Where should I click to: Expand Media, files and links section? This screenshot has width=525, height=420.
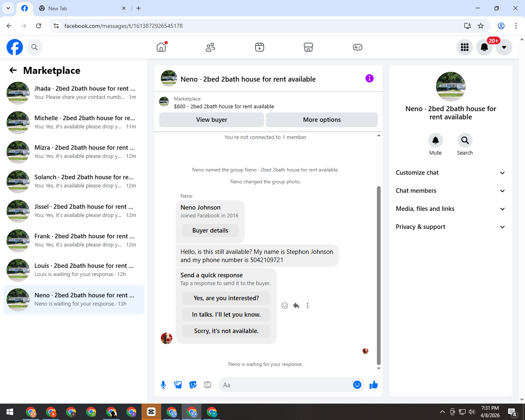(450, 209)
